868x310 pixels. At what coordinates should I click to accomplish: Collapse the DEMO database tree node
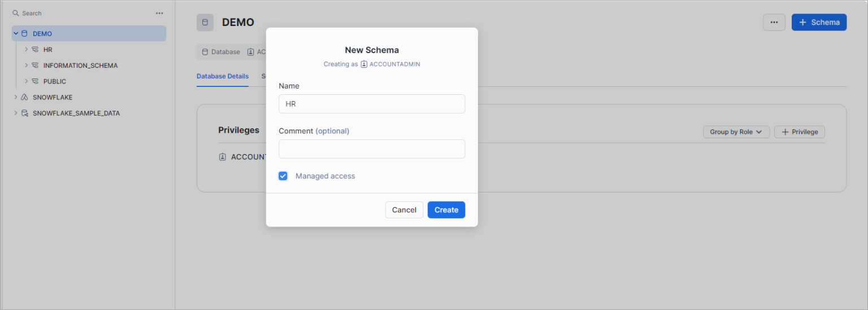(16, 34)
